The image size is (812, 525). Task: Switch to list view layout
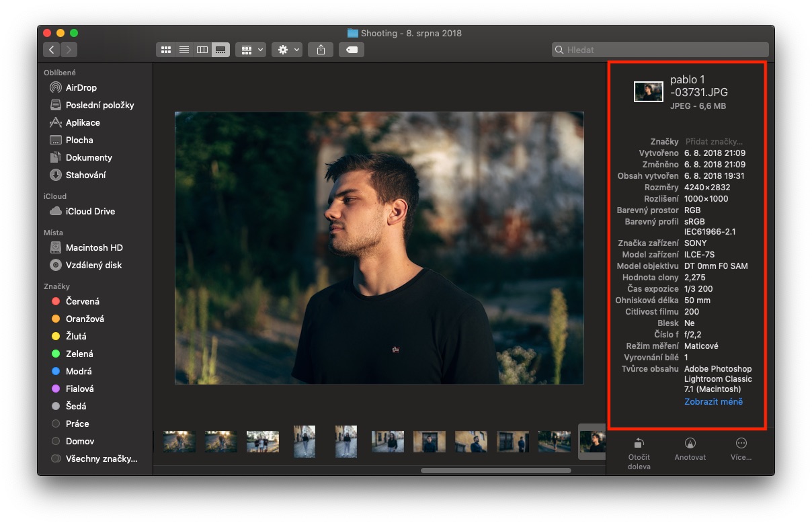click(184, 50)
